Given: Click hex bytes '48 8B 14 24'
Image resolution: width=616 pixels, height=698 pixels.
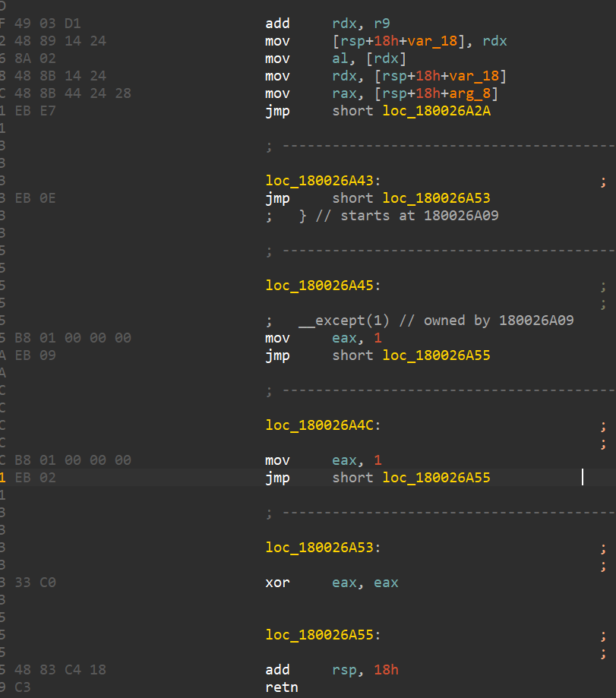Looking at the screenshot, I should (x=60, y=76).
